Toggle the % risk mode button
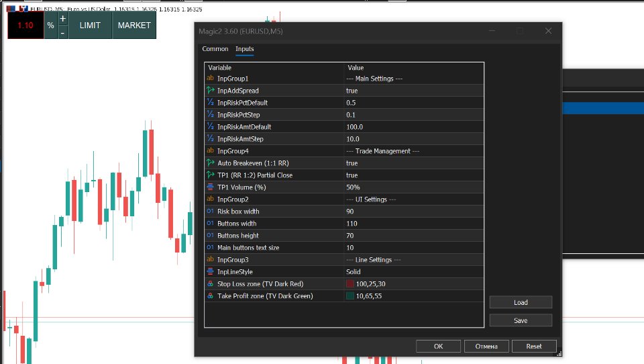This screenshot has width=644, height=364. [50, 25]
